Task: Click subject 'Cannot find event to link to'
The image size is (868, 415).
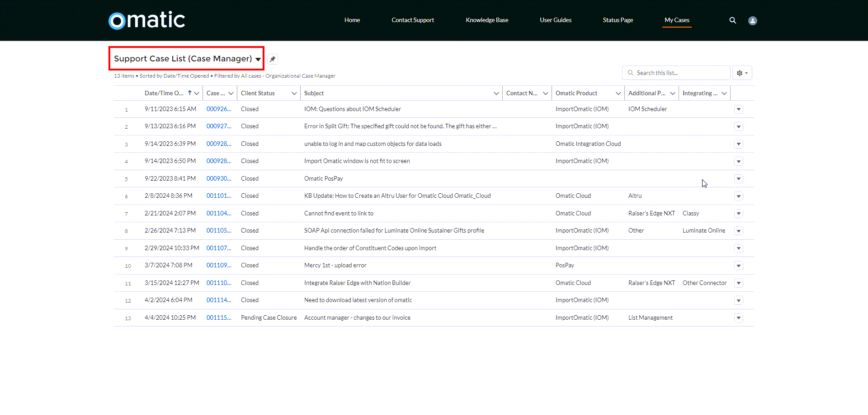Action: [339, 213]
